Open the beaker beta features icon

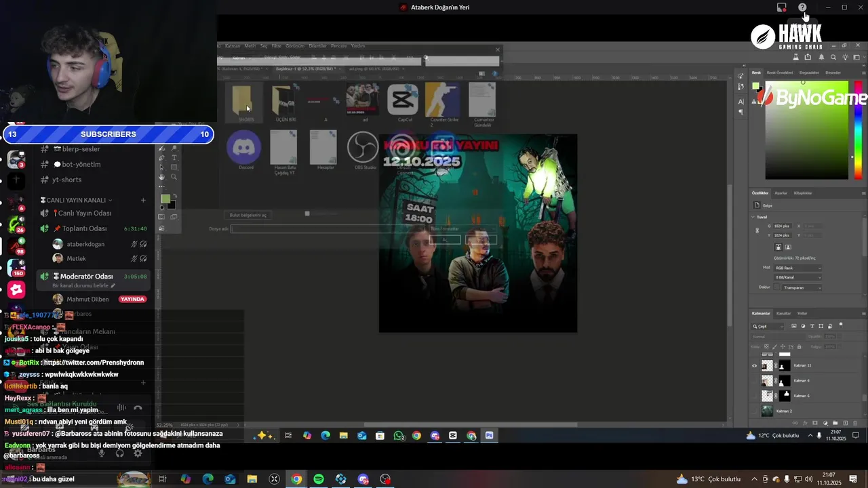point(796,57)
